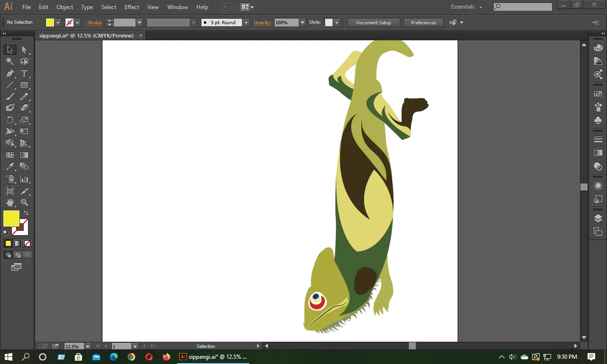Reset to default fill and stroke
Screen dimensions: 607x364
tap(6, 233)
